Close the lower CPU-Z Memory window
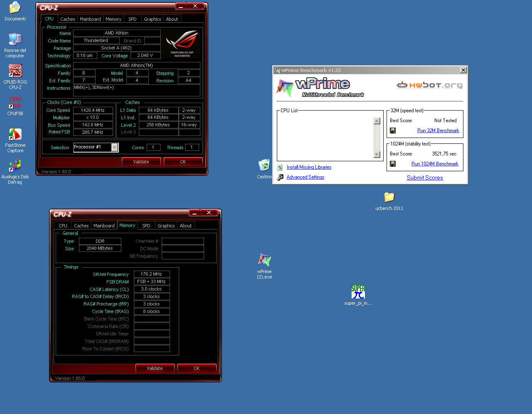 [x=209, y=212]
